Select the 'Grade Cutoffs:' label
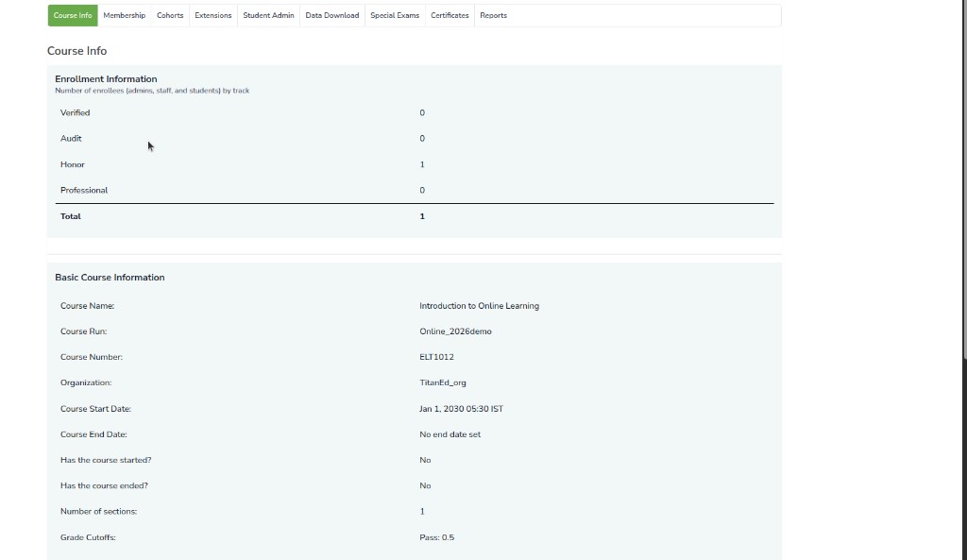The width and height of the screenshot is (967, 560). click(88, 537)
